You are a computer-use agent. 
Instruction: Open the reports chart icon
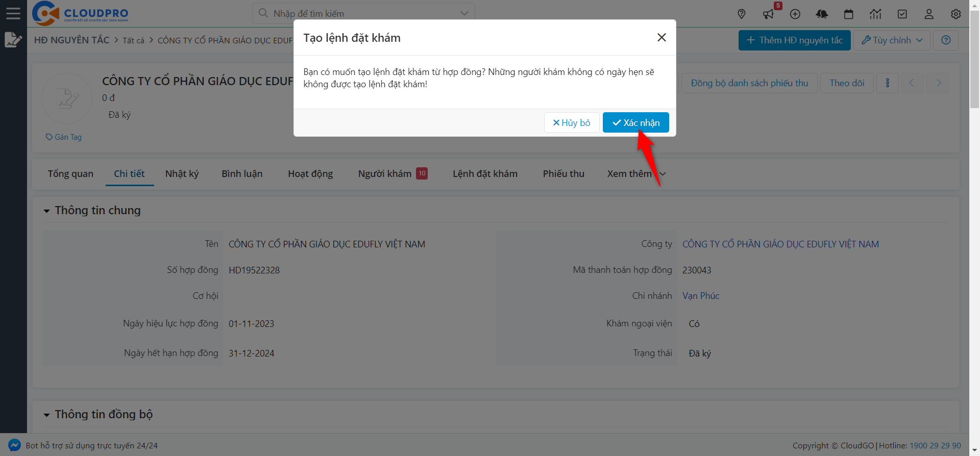point(875,14)
